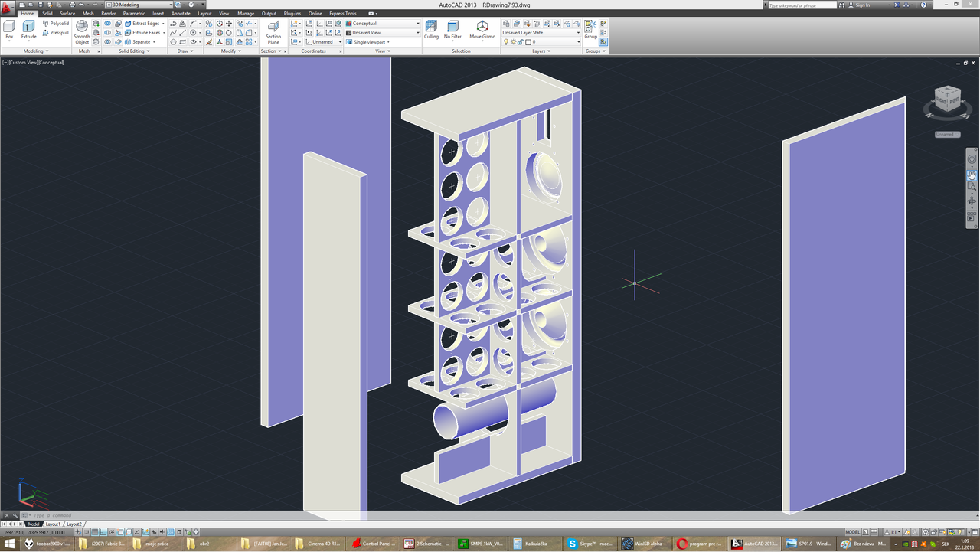Click the Separate solid command
The image size is (980, 552).
[x=139, y=42]
